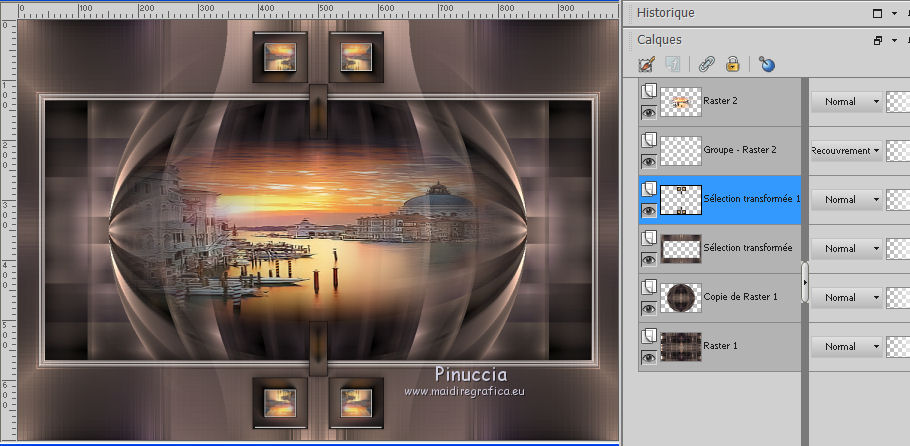Click the Historique panel maximize icon

click(877, 14)
